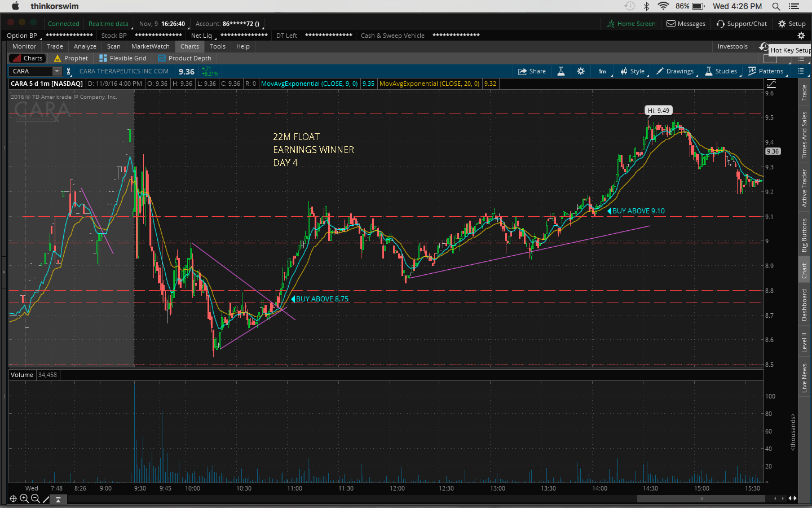Open the Messages window
This screenshot has height=508, width=812.
tap(686, 24)
